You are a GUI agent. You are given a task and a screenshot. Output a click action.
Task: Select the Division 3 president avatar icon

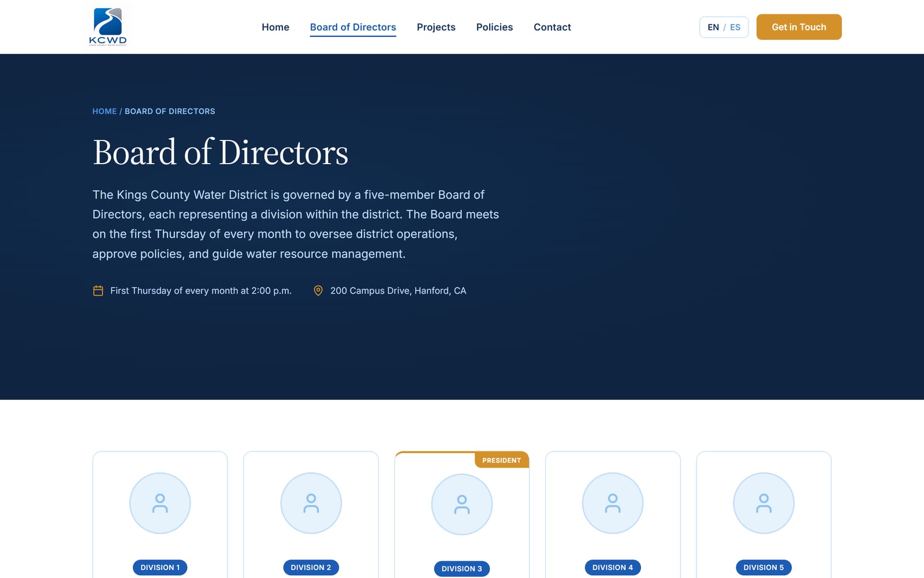coord(462,504)
